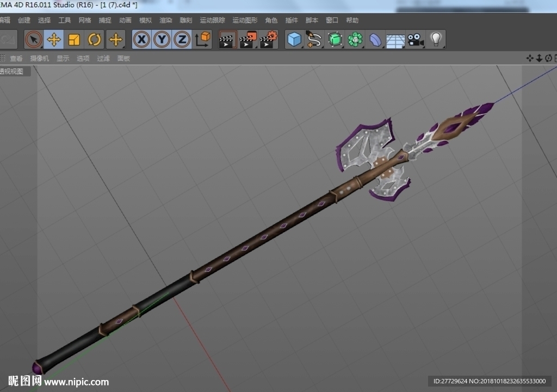Toggle the Z axis lock
Viewport: 557px width, 392px height.
pos(182,39)
